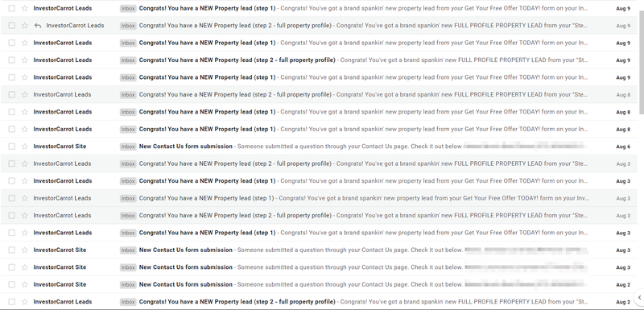Star the last Aug 2 full property profile email
Screen dimensions: 644x310
click(x=25, y=301)
